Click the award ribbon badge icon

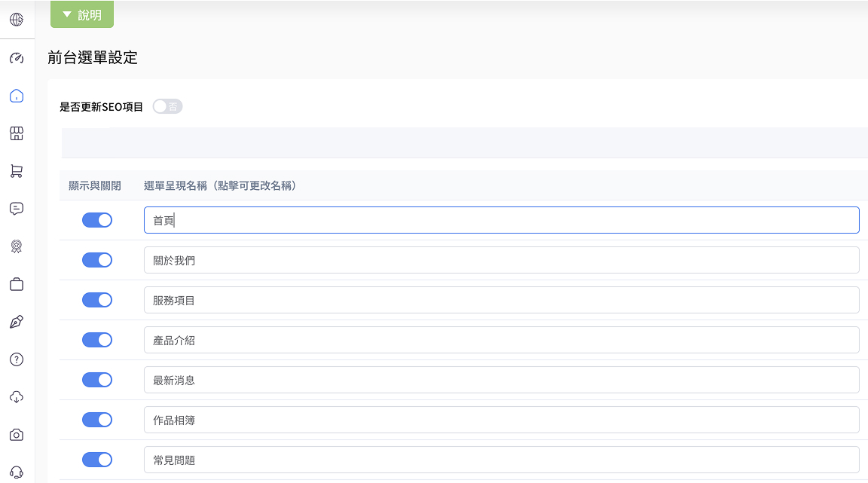(17, 246)
